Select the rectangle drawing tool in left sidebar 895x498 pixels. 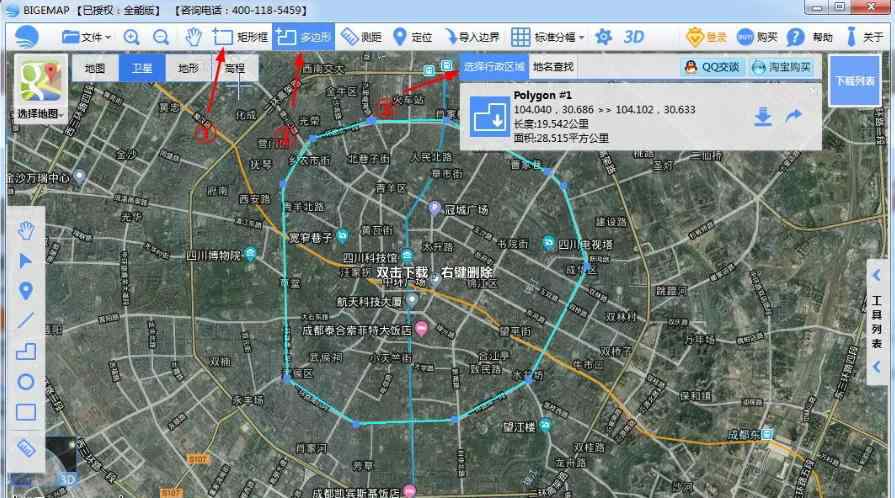[26, 412]
